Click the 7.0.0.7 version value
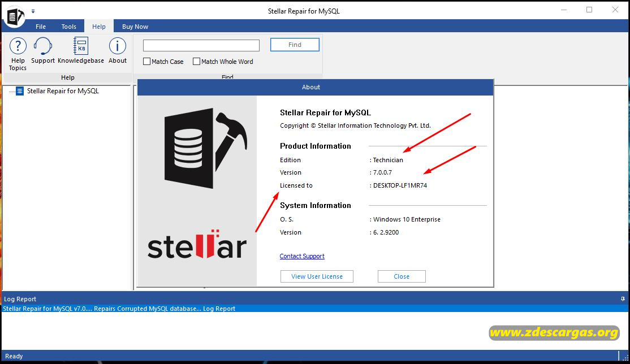This screenshot has height=364, width=630. [x=382, y=172]
